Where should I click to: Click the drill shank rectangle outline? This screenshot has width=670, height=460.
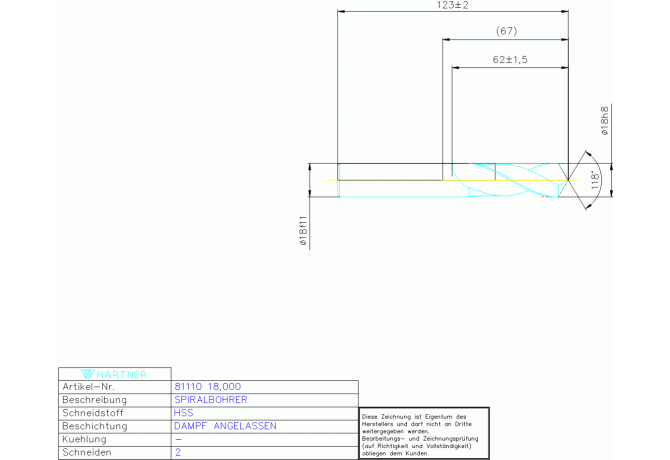(390, 164)
